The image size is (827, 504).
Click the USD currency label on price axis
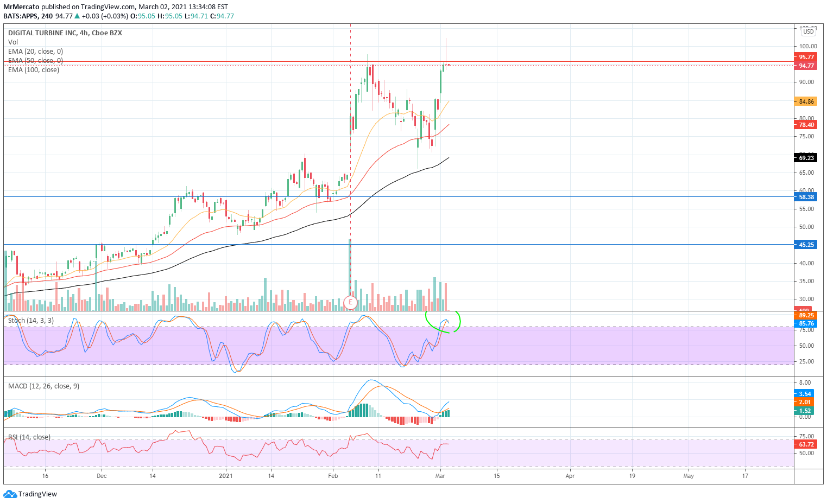click(x=809, y=32)
